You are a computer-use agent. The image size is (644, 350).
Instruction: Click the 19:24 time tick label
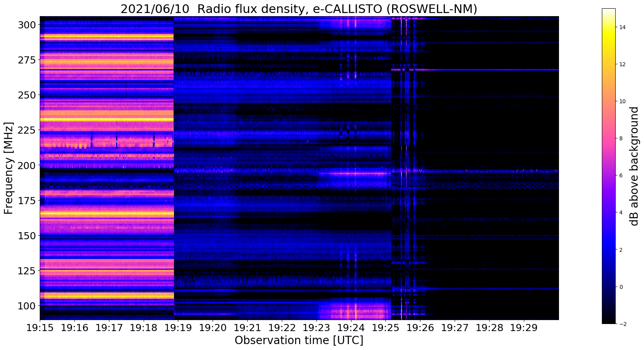click(351, 328)
